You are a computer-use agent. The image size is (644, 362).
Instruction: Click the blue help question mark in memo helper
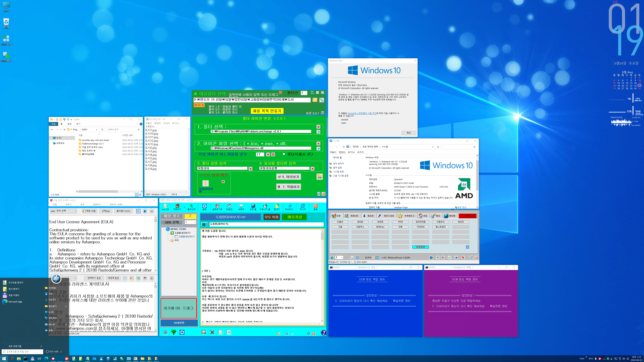click(x=324, y=333)
